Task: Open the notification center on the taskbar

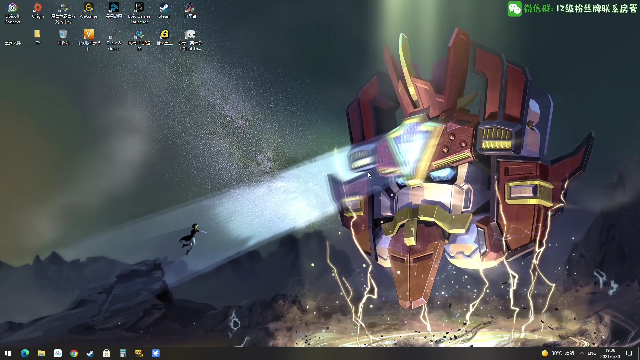Action: (629, 353)
